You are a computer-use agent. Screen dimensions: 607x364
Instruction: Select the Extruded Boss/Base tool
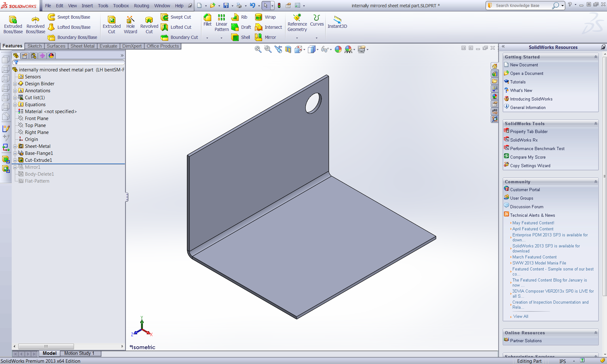click(x=13, y=25)
